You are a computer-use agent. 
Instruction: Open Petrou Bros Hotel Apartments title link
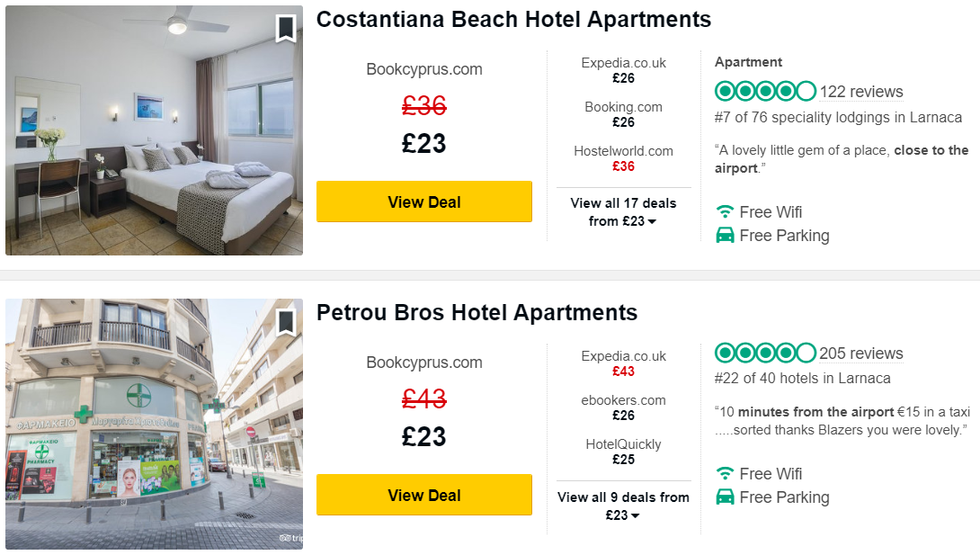click(477, 313)
